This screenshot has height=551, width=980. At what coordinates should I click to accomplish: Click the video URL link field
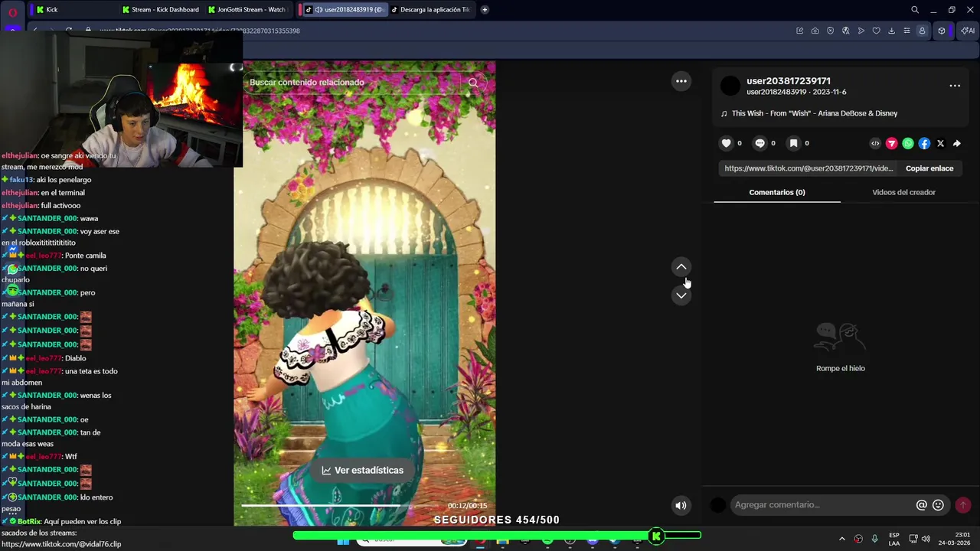coord(808,168)
